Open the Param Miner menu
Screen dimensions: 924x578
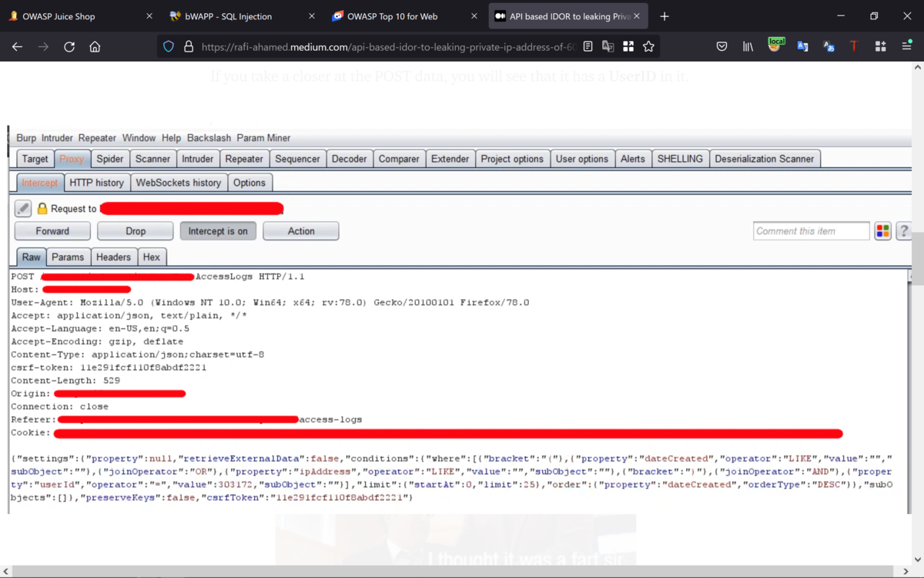point(263,138)
